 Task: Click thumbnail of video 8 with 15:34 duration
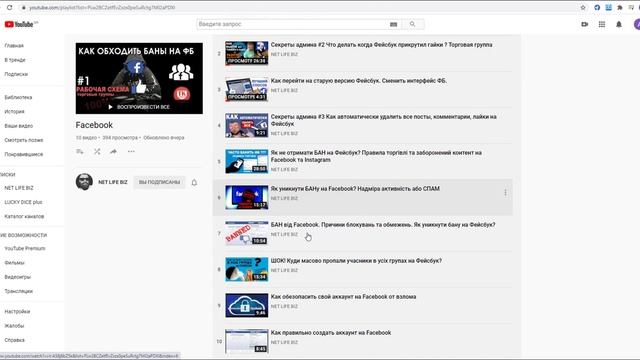[247, 269]
